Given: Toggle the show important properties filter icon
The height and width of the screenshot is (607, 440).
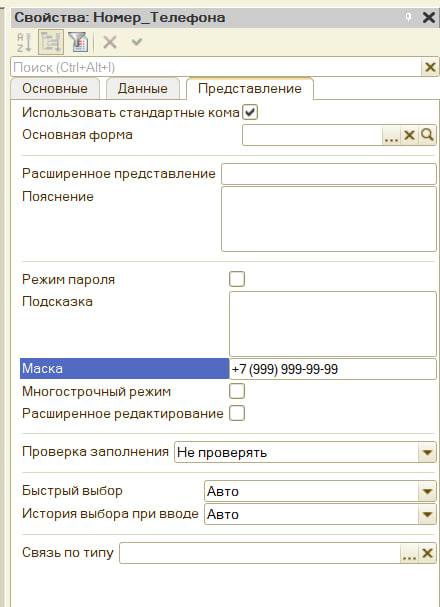Looking at the screenshot, I should coord(79,42).
